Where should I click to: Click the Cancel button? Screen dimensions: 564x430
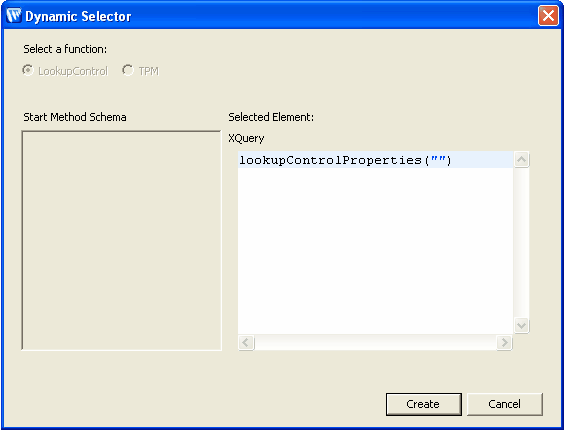tap(505, 404)
